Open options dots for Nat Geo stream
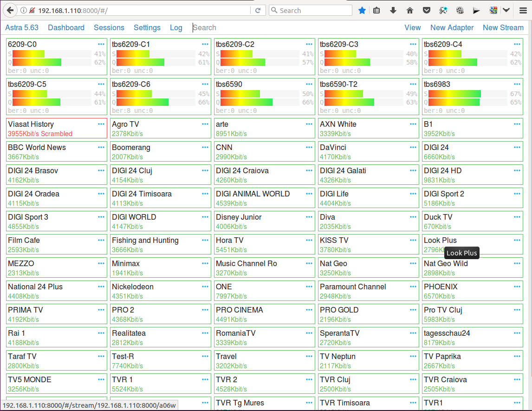532x411 pixels. (413, 263)
